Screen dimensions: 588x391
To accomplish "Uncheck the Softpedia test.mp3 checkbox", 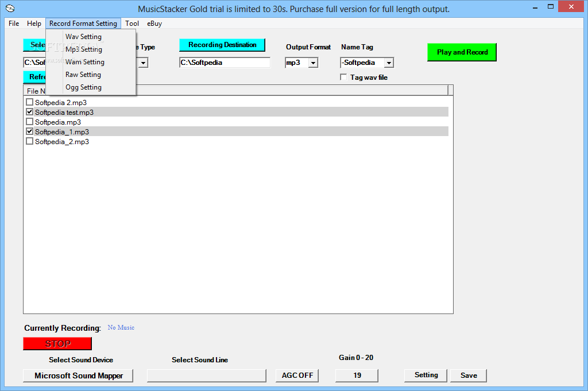I will point(30,112).
